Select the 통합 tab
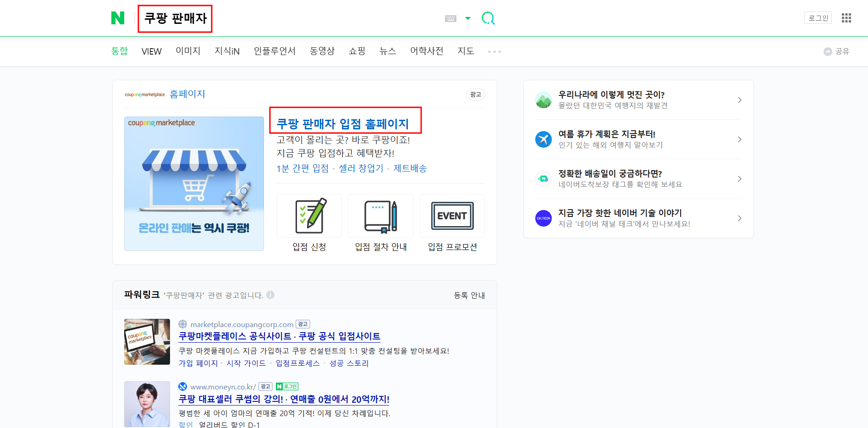Image resolution: width=868 pixels, height=428 pixels. 119,51
